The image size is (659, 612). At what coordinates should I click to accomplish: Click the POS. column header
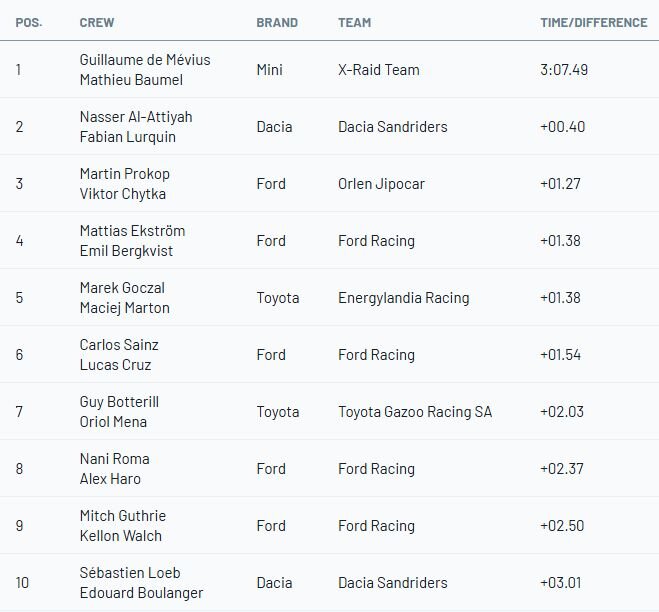pyautogui.click(x=28, y=22)
